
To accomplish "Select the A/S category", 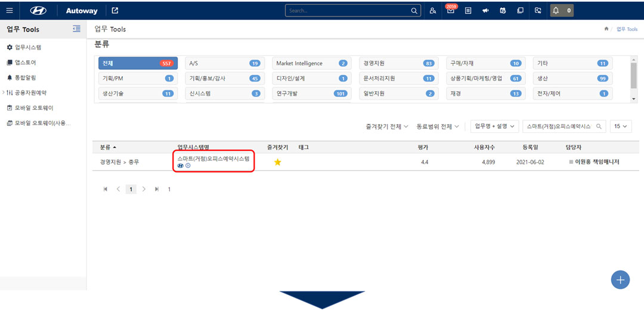I will [x=225, y=63].
